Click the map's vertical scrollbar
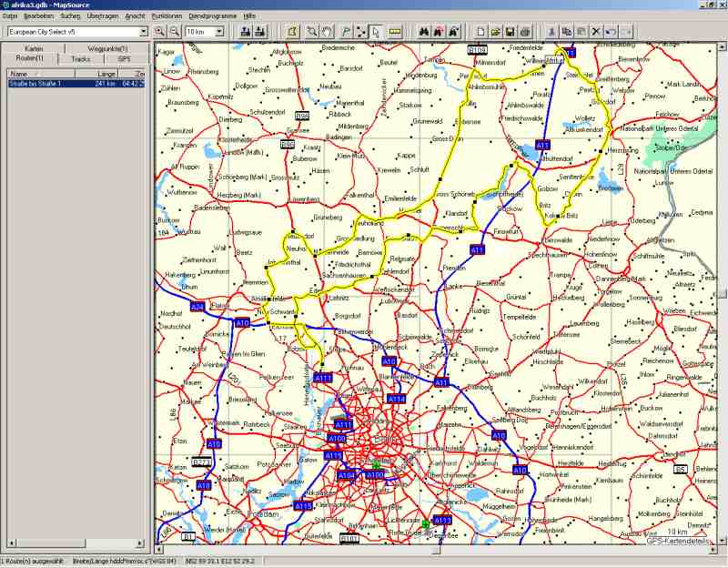The image size is (728, 568). pos(723,291)
